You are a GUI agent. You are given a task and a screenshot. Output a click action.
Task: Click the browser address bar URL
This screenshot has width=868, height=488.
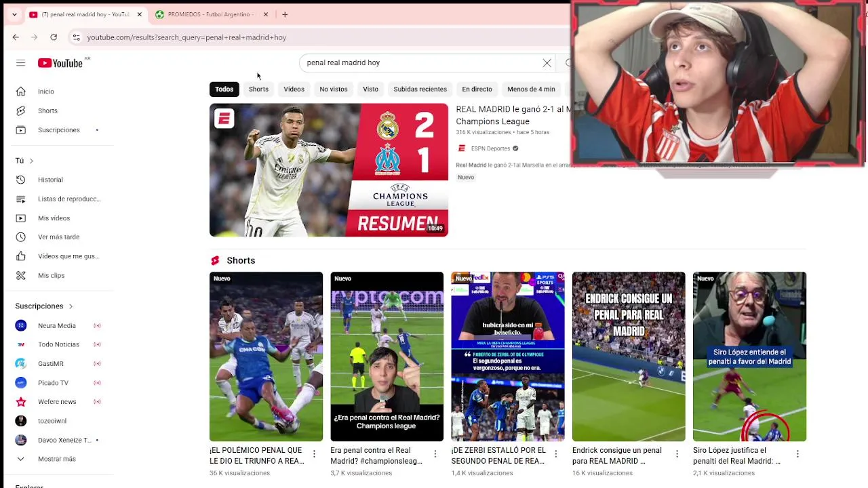(186, 37)
